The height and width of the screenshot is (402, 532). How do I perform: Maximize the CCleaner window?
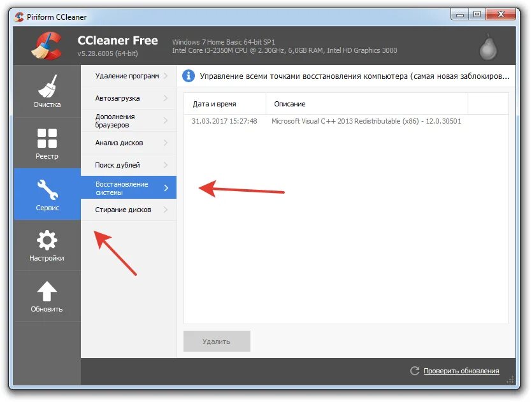[x=477, y=15]
